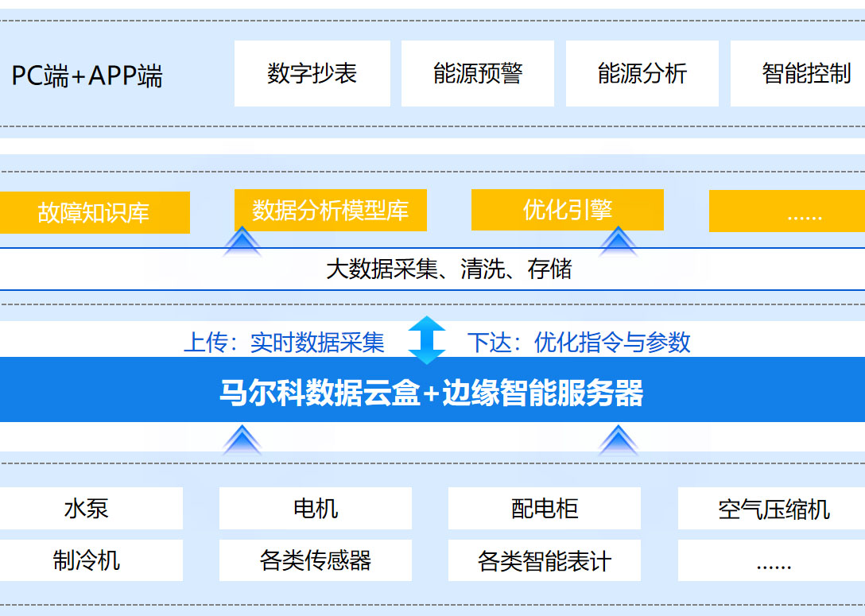Click the up arrow under 优化引擎
Image resolution: width=865 pixels, height=616 pixels.
[618, 242]
